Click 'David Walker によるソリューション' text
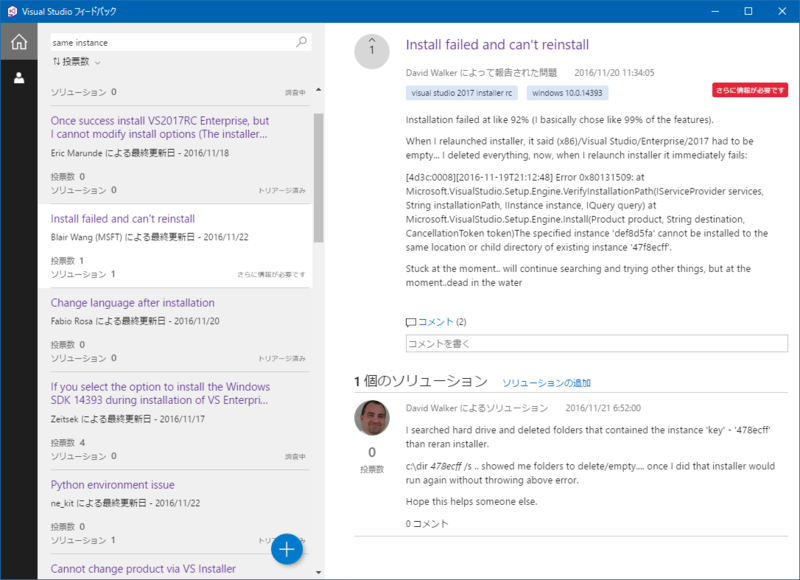The width and height of the screenshot is (800, 580). point(477,408)
